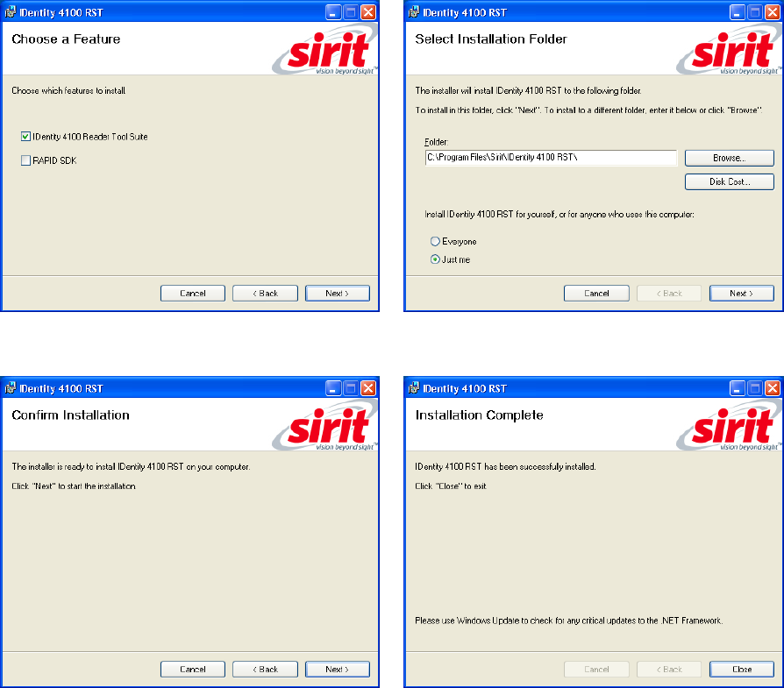Close the Installation Complete window with X
This screenshot has height=688, width=784.
(x=773, y=387)
